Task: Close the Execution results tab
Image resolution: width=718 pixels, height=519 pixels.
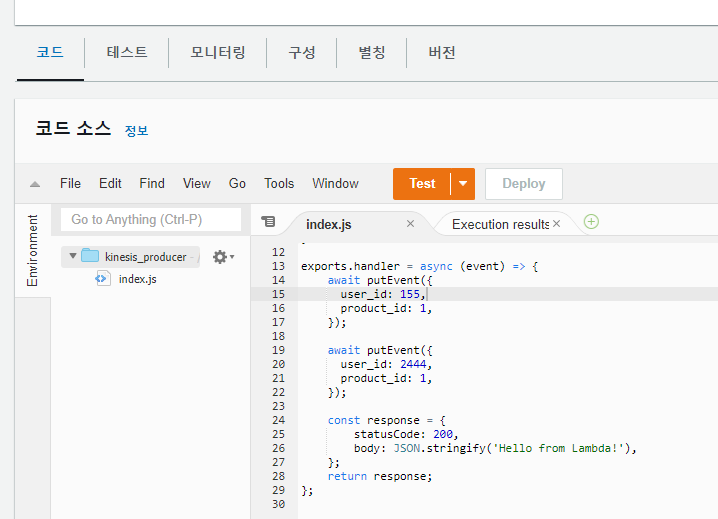Action: pyautogui.click(x=556, y=224)
